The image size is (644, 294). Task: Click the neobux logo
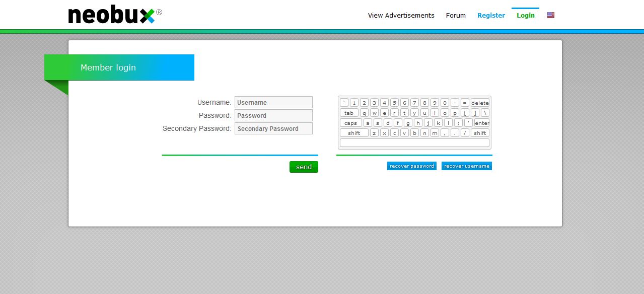pos(115,15)
